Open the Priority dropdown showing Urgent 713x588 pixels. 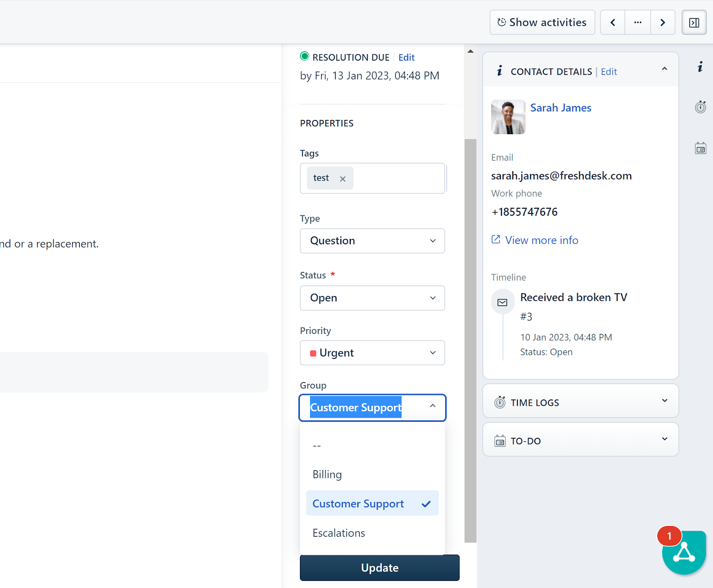(372, 353)
